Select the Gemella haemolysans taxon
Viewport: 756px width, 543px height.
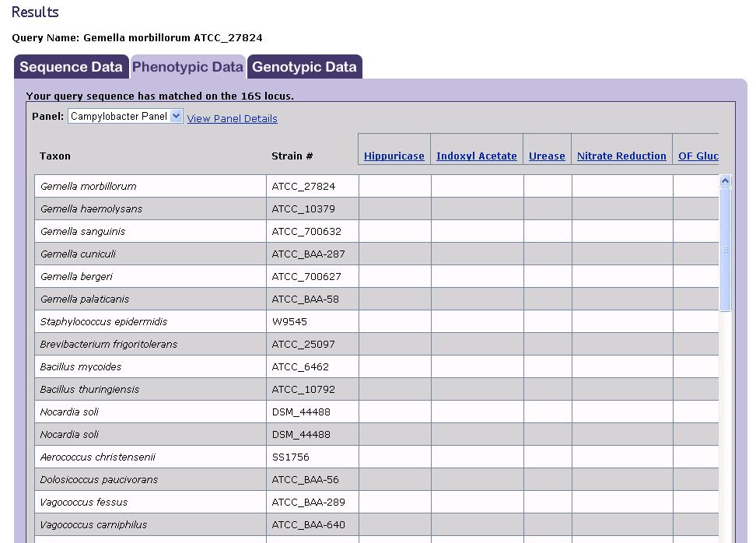coord(91,208)
